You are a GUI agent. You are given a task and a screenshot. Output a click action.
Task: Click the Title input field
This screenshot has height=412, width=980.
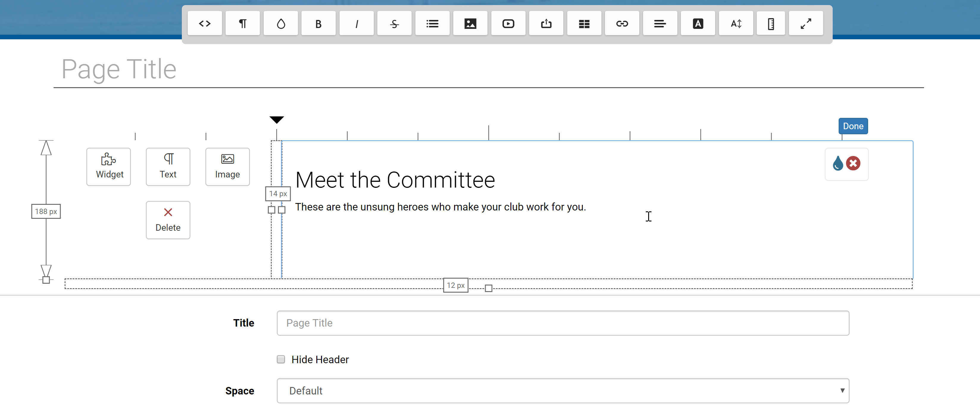[563, 323]
